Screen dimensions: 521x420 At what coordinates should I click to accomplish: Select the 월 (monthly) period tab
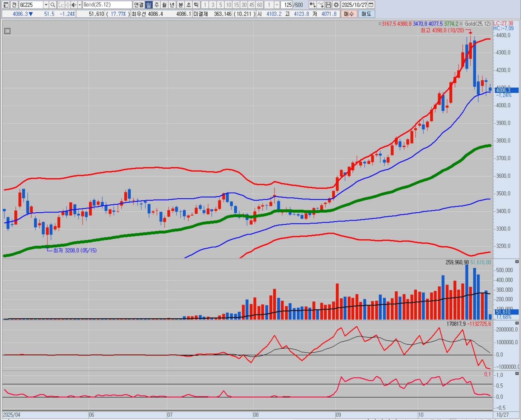[164, 5]
